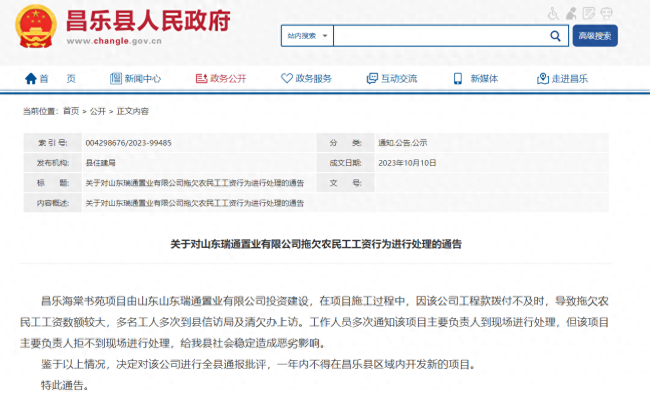Open the 新媒体 menu
This screenshot has width=650, height=405.
coord(484,78)
